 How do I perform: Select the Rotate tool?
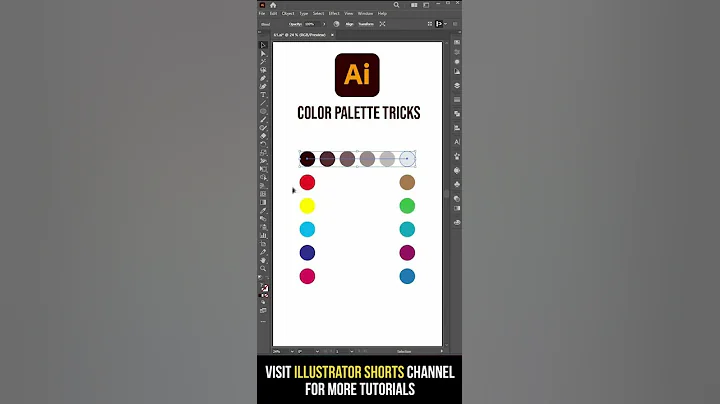pyautogui.click(x=263, y=144)
